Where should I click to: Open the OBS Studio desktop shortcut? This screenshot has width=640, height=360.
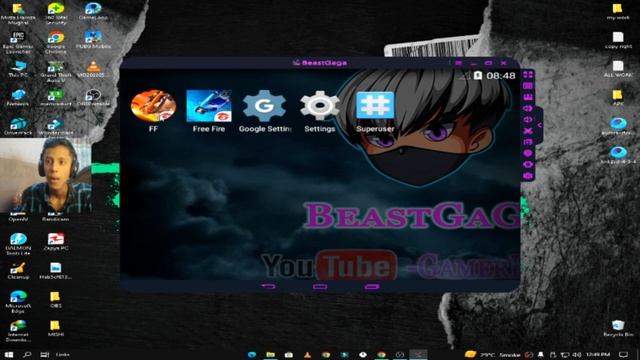pyautogui.click(x=93, y=98)
